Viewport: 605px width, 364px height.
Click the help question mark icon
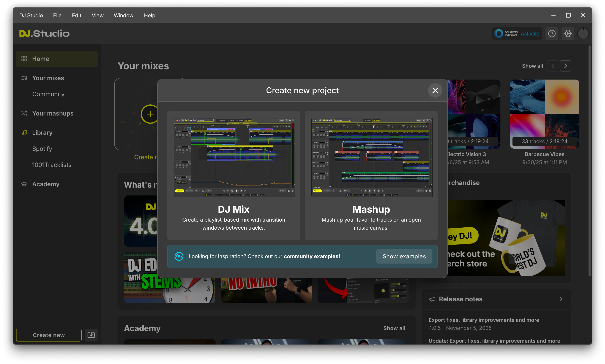point(552,33)
